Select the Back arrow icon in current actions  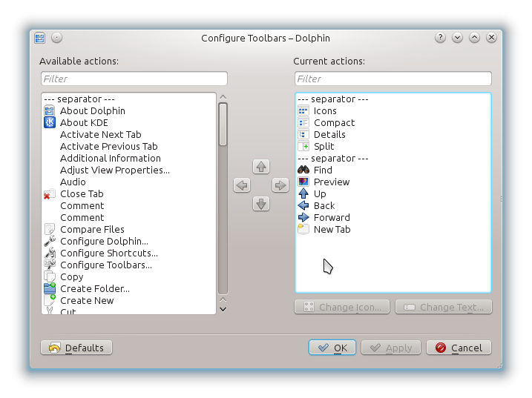coord(303,205)
